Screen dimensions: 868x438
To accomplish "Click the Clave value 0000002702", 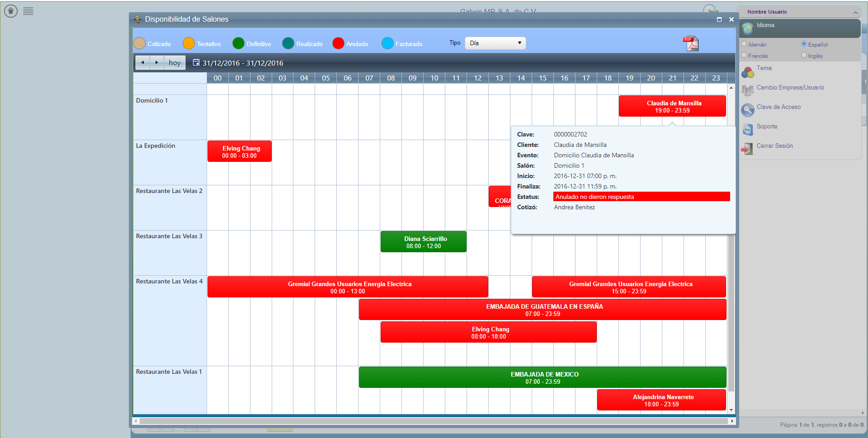I will [571, 134].
